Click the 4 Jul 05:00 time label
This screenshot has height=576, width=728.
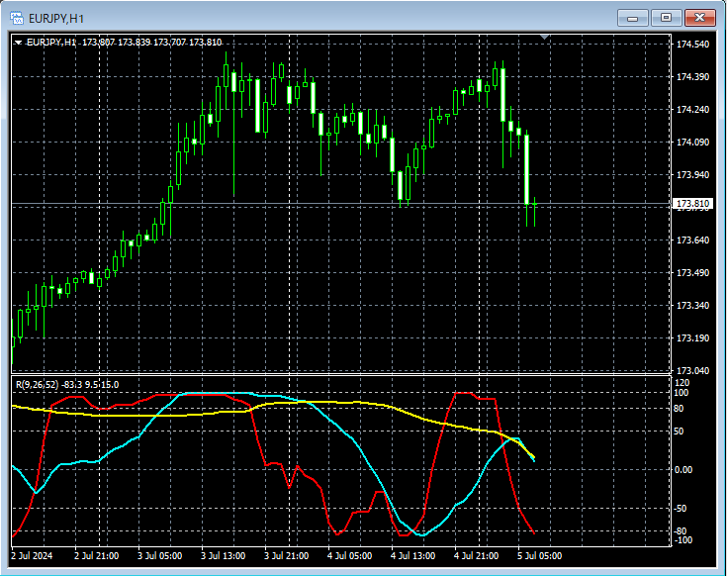pyautogui.click(x=349, y=556)
